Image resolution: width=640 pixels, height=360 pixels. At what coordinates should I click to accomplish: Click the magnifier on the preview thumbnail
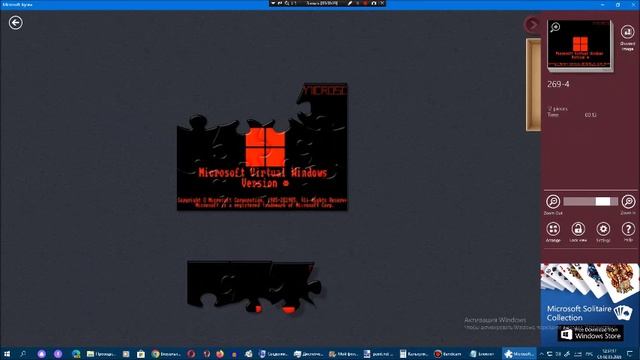[x=555, y=27]
